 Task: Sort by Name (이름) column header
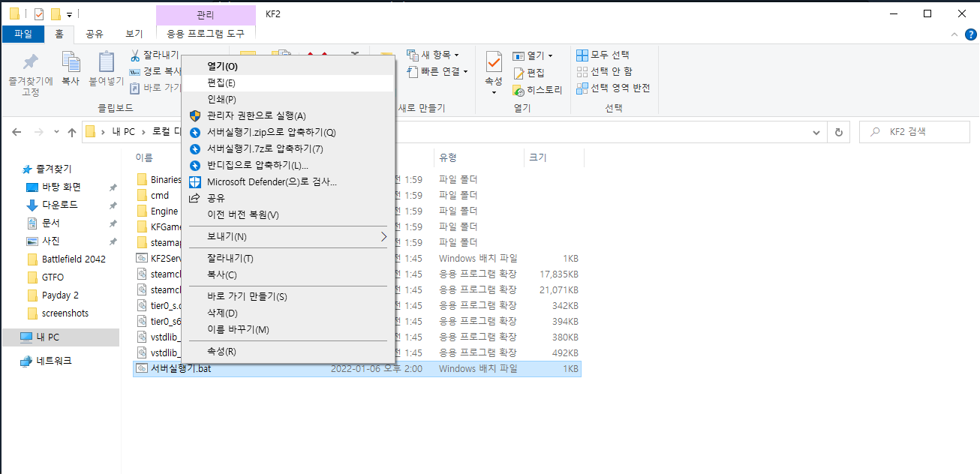click(x=144, y=157)
